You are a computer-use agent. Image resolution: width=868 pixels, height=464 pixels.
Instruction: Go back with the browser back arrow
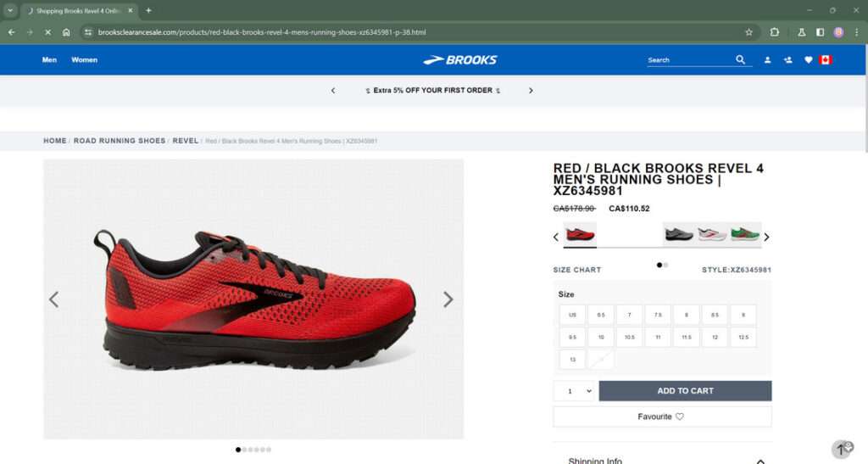[12, 32]
